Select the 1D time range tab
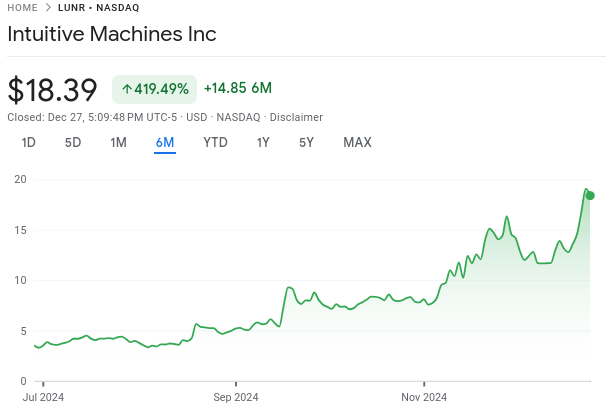 [29, 143]
